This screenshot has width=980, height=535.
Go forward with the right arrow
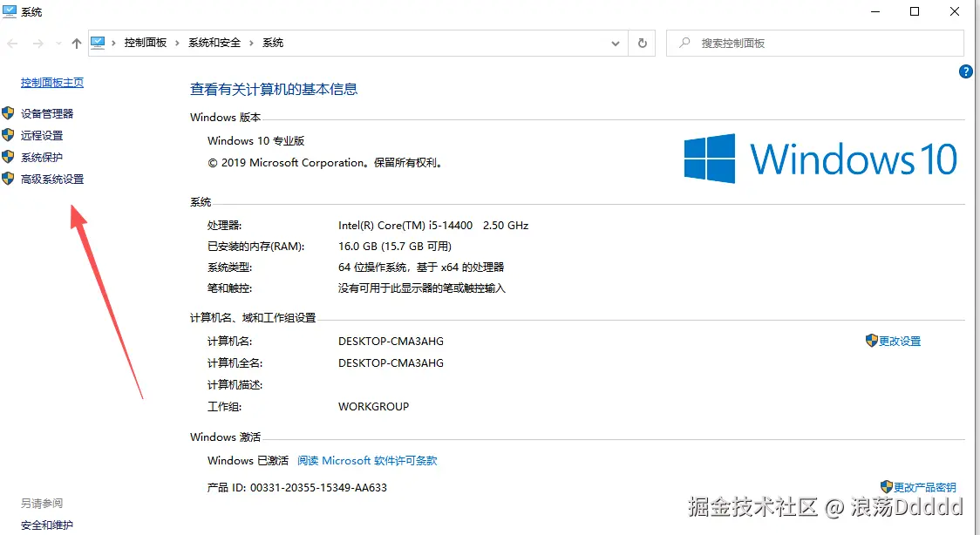[38, 43]
